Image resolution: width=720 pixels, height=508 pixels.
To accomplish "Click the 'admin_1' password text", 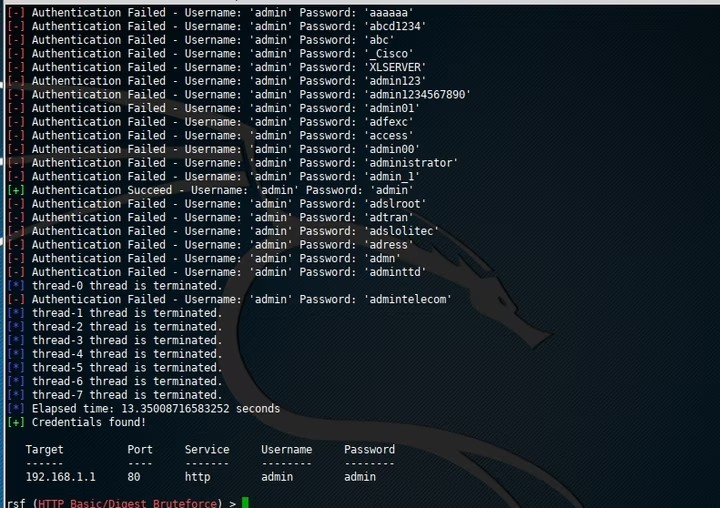I will click(392, 176).
